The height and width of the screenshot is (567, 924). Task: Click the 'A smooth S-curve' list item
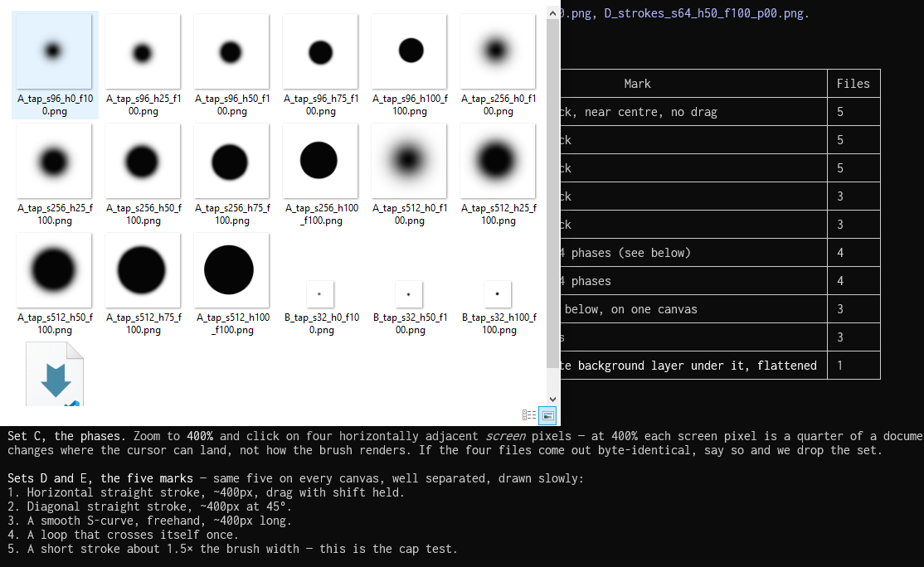pos(149,521)
